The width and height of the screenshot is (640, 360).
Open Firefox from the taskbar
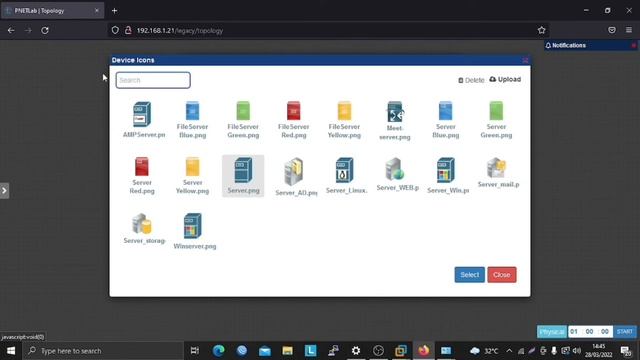point(424,351)
